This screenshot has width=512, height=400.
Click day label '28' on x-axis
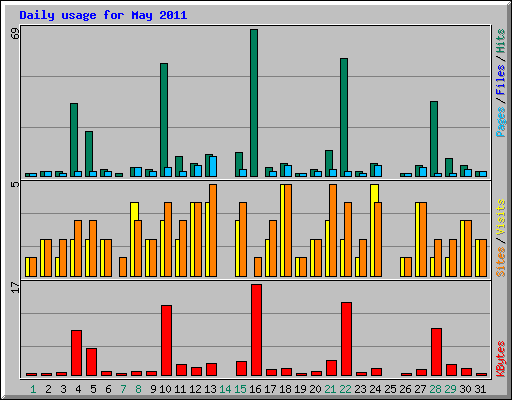tap(435, 389)
